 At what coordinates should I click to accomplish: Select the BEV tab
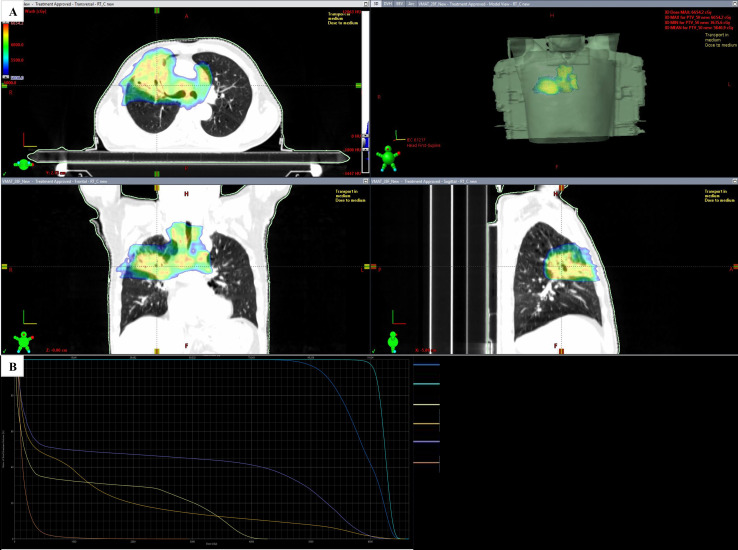point(399,4)
